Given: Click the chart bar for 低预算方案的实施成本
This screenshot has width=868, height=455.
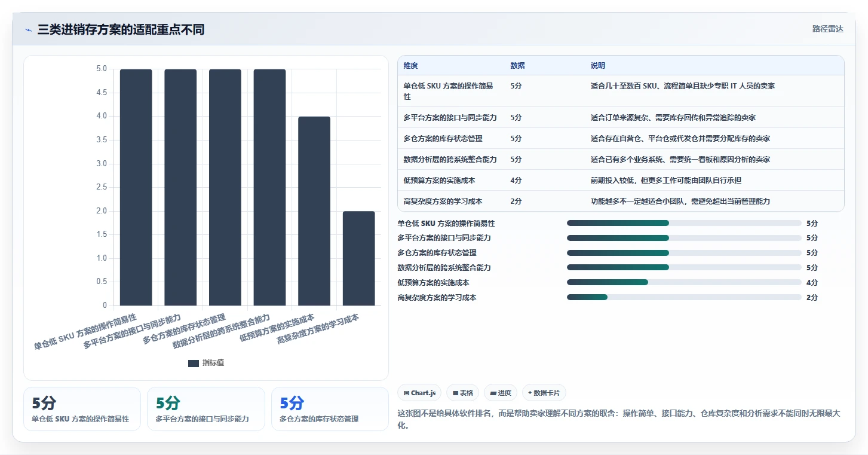Looking at the screenshot, I should coord(314,211).
